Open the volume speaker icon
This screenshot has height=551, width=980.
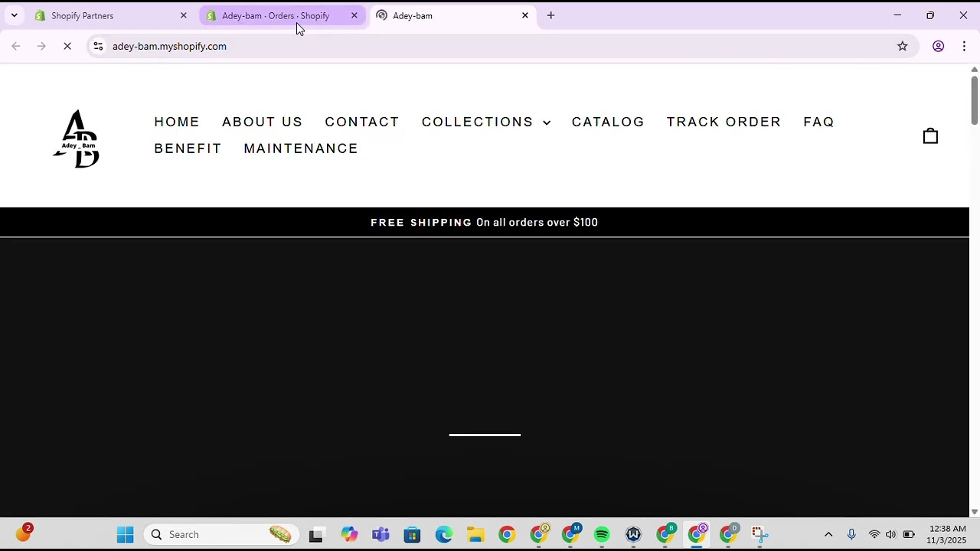click(890, 534)
